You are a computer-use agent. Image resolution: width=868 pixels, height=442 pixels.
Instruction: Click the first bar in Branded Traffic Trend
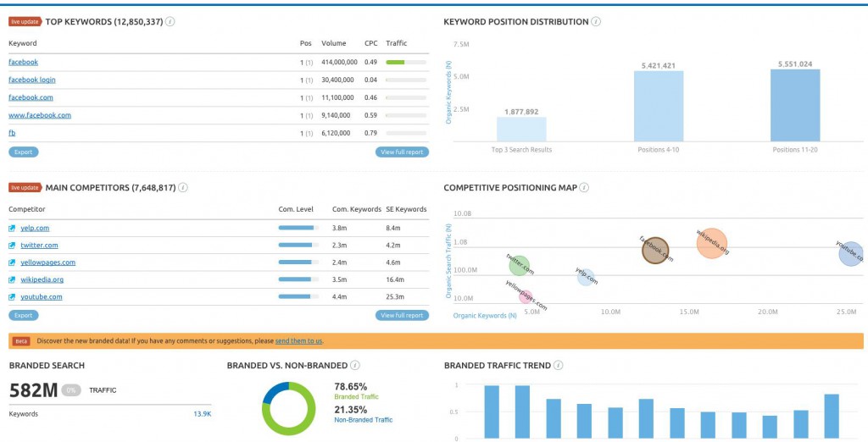(492, 412)
